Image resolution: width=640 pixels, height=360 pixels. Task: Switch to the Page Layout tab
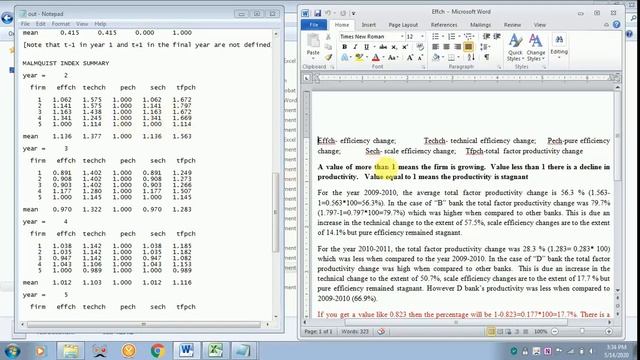(x=403, y=25)
